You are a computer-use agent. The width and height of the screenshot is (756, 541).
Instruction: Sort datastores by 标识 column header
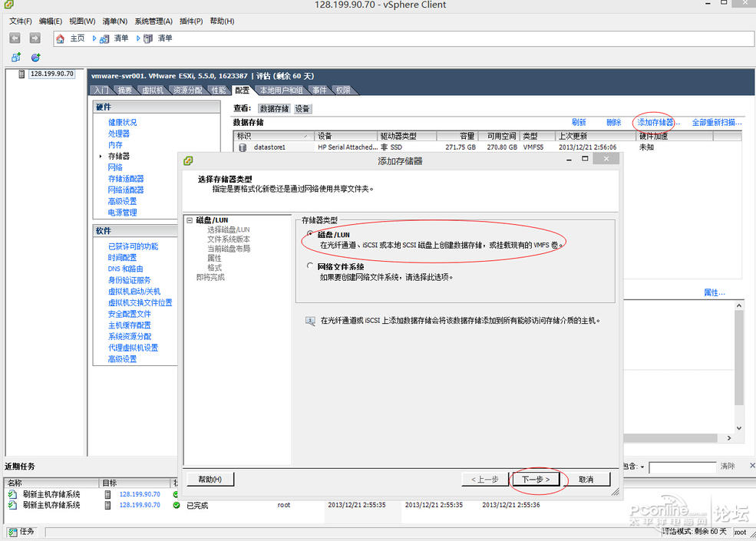(x=273, y=136)
